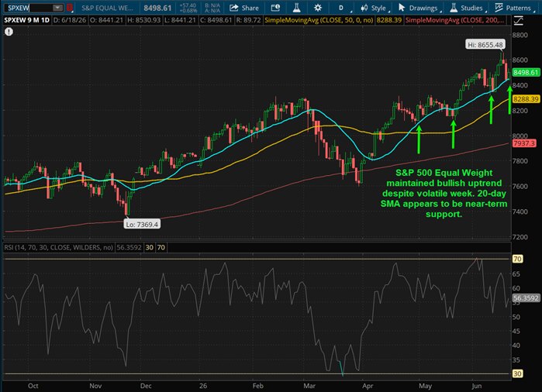Click the exclamation alert icon on chart
This screenshot has width=542, height=392.
(9, 32)
